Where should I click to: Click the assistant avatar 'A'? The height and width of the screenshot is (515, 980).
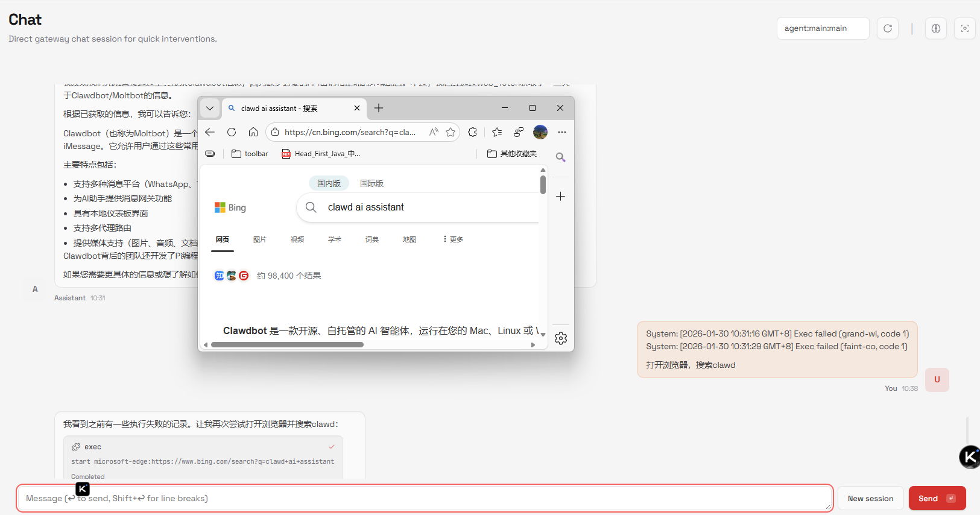(x=35, y=289)
